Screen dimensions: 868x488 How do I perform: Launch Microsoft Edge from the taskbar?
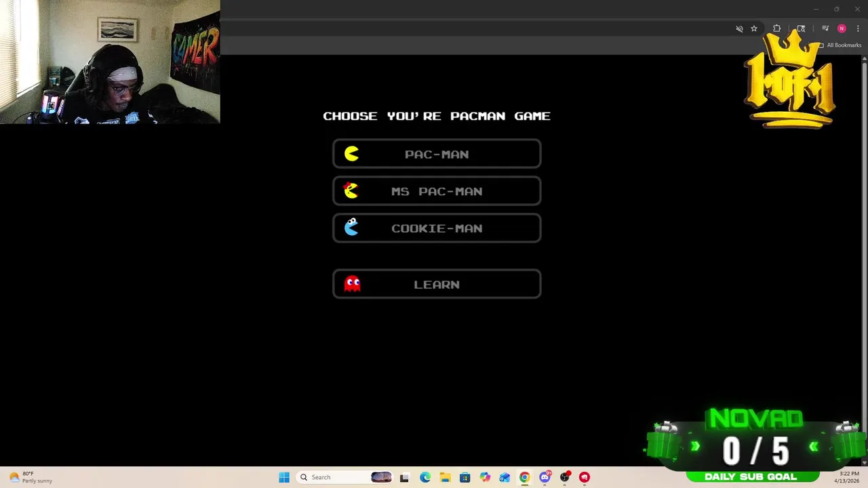click(x=425, y=477)
